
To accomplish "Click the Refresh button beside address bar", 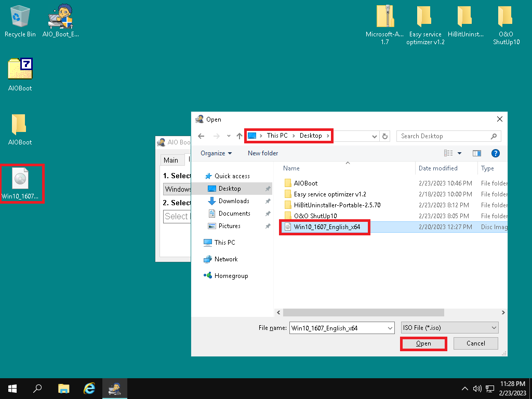I will coord(385,136).
